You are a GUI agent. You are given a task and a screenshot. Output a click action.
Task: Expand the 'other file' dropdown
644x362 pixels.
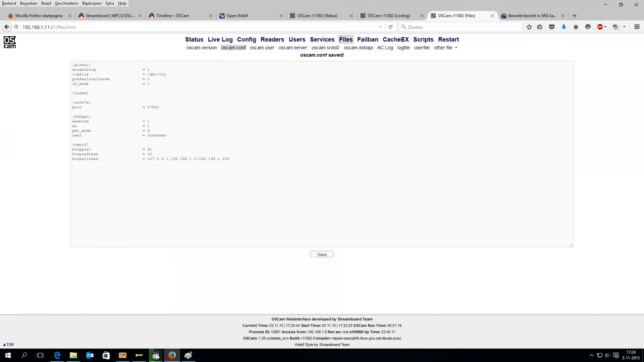tap(446, 47)
